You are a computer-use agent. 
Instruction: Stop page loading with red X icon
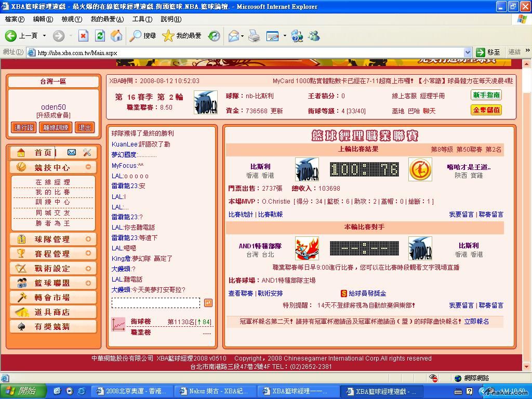click(84, 36)
